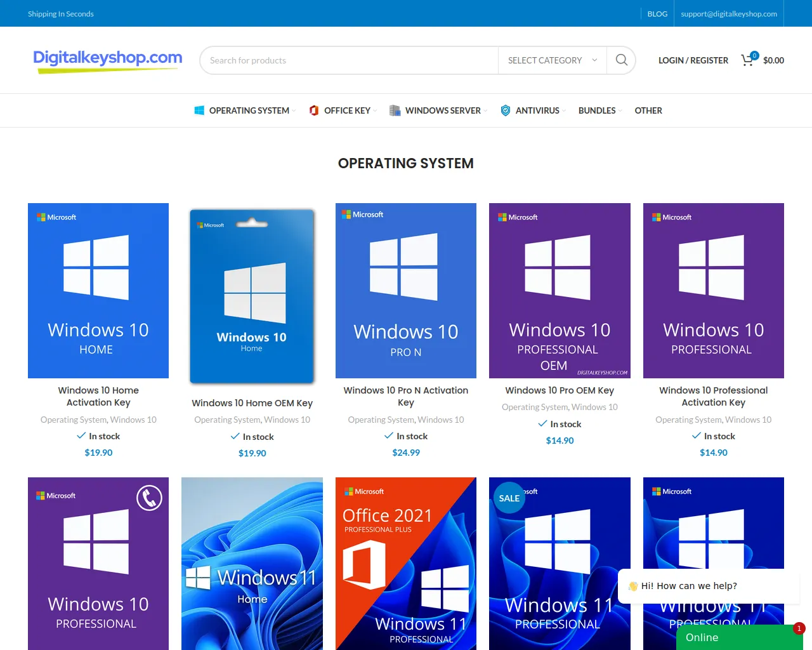This screenshot has height=650, width=812.
Task: Open the Select Category dropdown
Action: (x=552, y=60)
